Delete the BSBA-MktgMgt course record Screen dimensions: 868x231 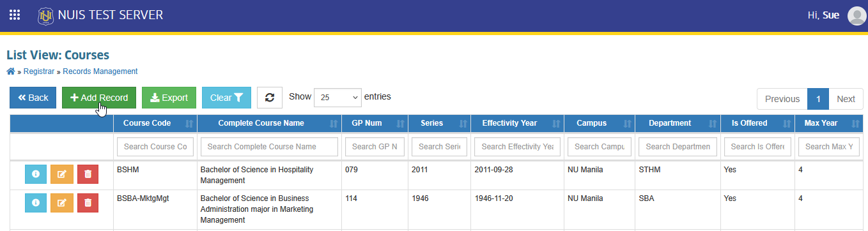(88, 203)
